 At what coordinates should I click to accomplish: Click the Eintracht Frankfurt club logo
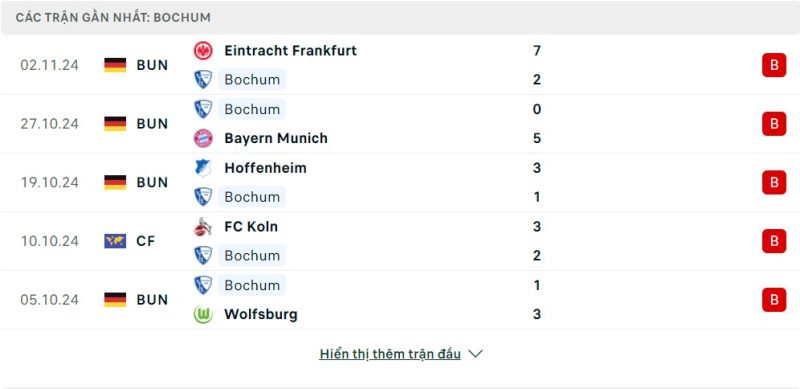click(x=203, y=51)
